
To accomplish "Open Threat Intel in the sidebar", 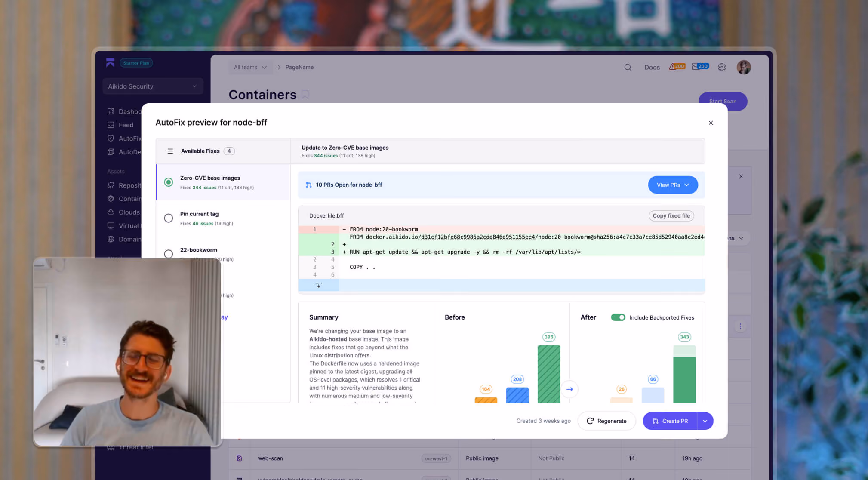I will pyautogui.click(x=136, y=447).
